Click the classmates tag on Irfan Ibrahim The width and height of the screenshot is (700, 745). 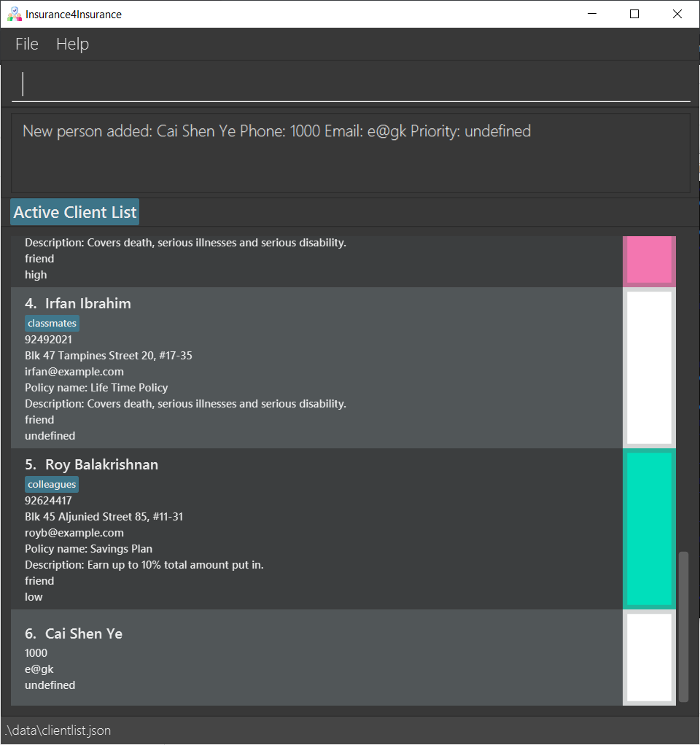[52, 323]
